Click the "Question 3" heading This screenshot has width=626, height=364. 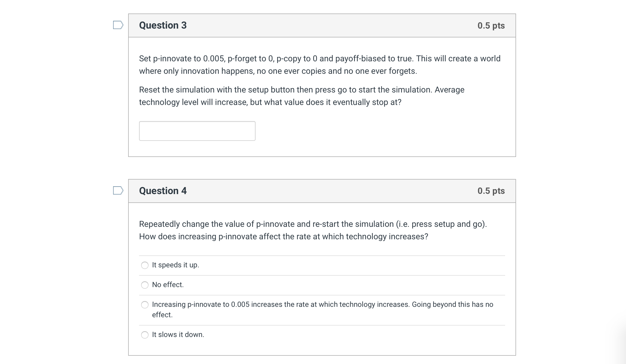163,25
